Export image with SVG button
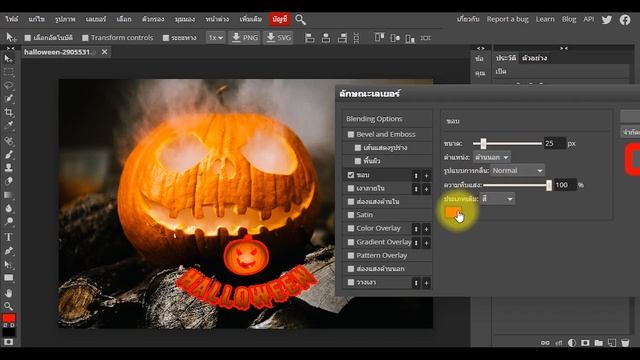 point(278,38)
